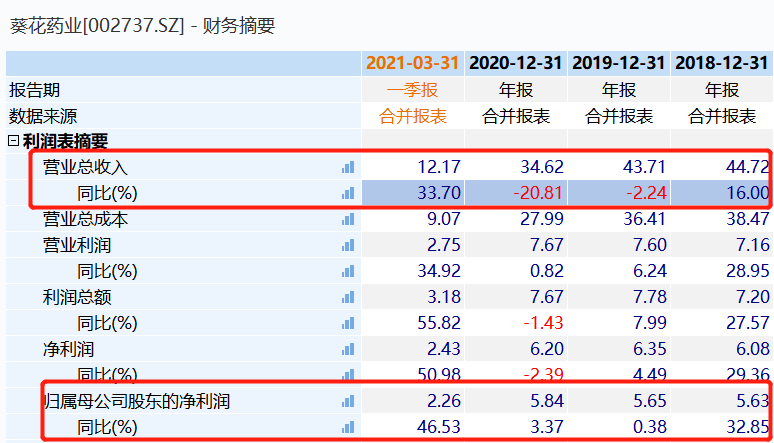Click chart icon for 归属母公司股东的净利润
The image size is (774, 443).
point(348,402)
